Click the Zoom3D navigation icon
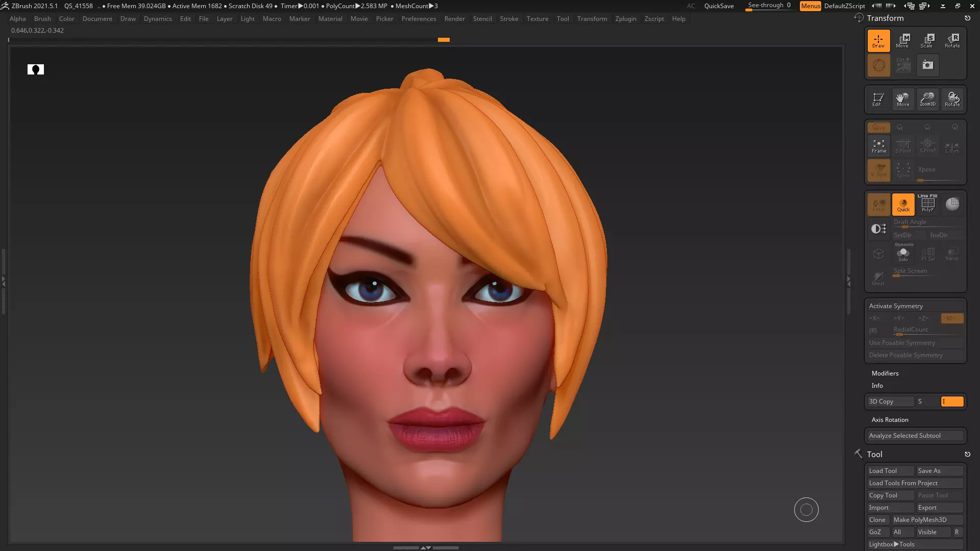The image size is (980, 551). coord(927,99)
